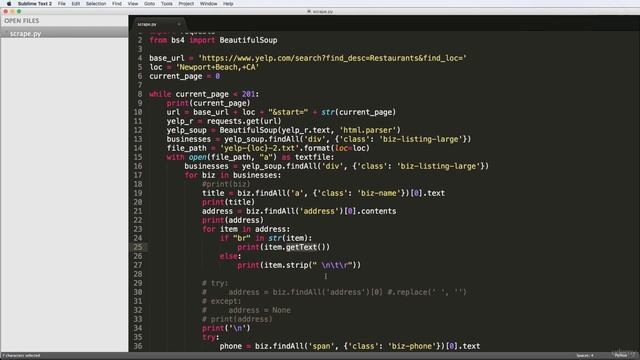
Task: Click print(current_page) on line 9
Action: coord(208,103)
